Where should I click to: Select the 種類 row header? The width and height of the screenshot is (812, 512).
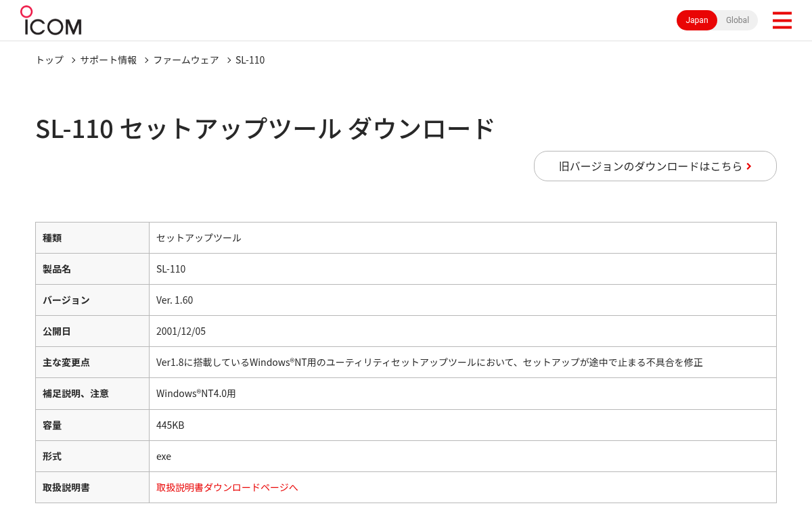tap(92, 237)
